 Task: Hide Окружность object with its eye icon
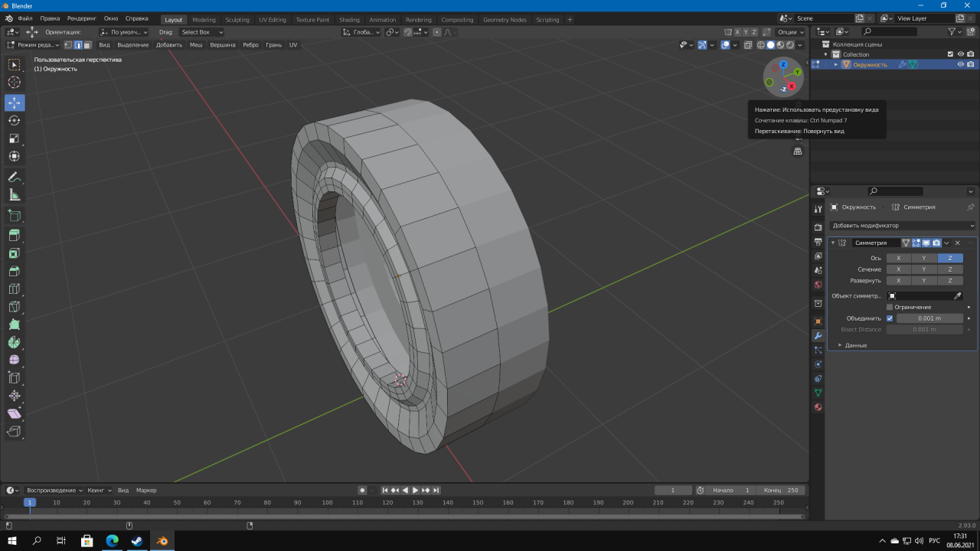click(961, 64)
